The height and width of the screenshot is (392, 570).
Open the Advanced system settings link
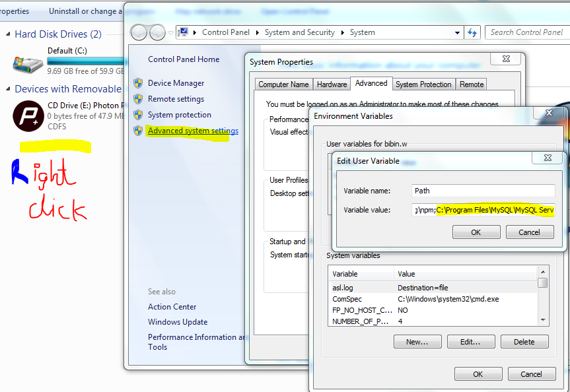coord(193,131)
